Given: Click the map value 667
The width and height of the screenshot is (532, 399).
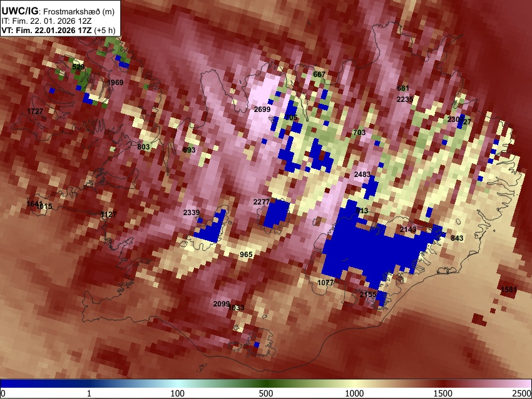Looking at the screenshot, I should coord(319,74).
